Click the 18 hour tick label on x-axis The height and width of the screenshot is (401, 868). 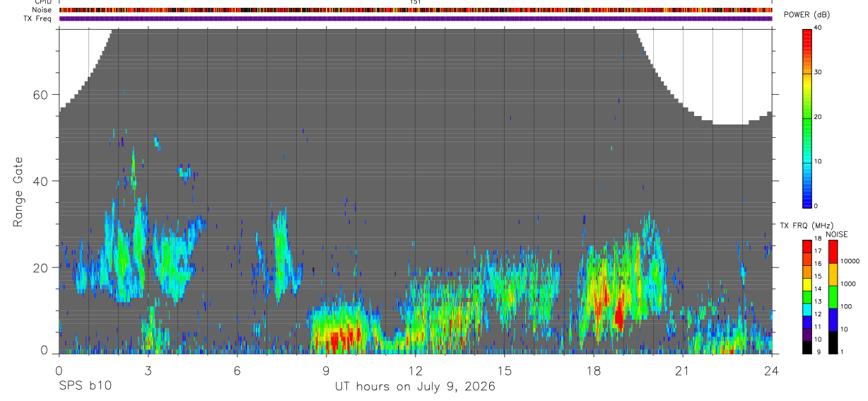(x=594, y=371)
